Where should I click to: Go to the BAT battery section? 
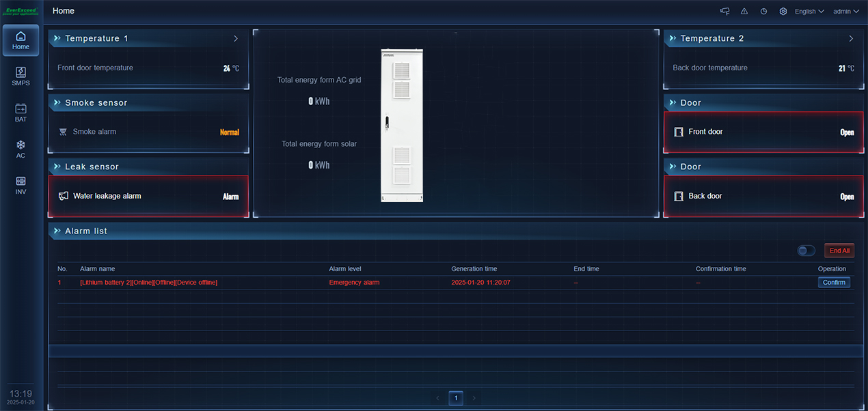pyautogui.click(x=21, y=113)
